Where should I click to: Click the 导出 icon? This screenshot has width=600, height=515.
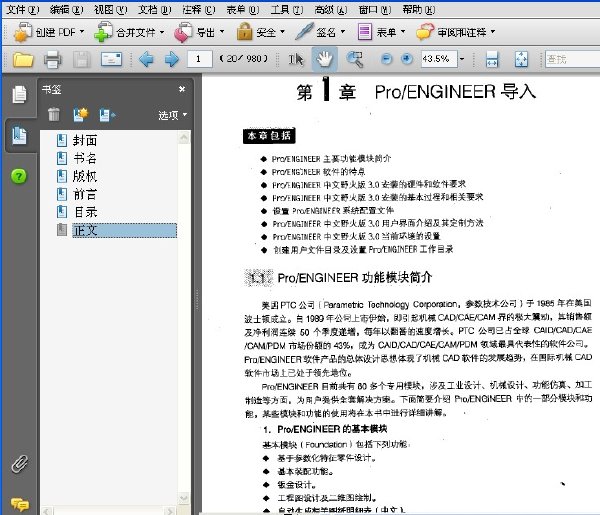pos(183,32)
